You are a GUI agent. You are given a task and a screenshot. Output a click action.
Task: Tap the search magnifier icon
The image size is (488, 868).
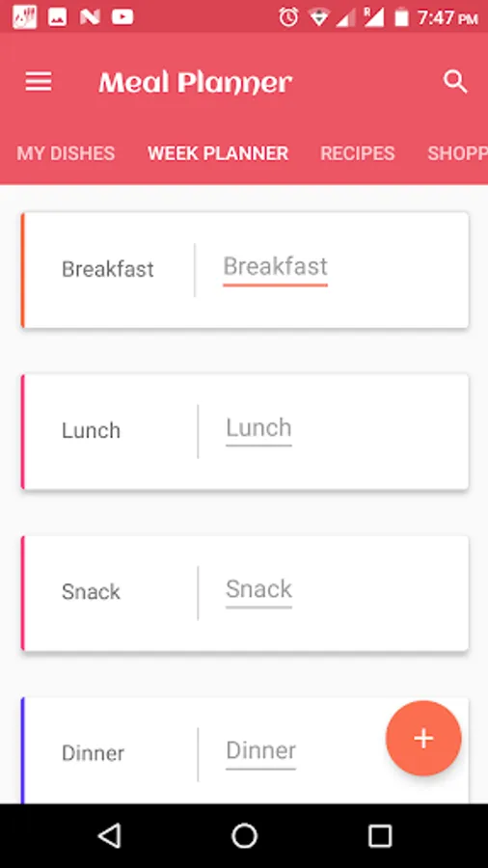pos(455,82)
